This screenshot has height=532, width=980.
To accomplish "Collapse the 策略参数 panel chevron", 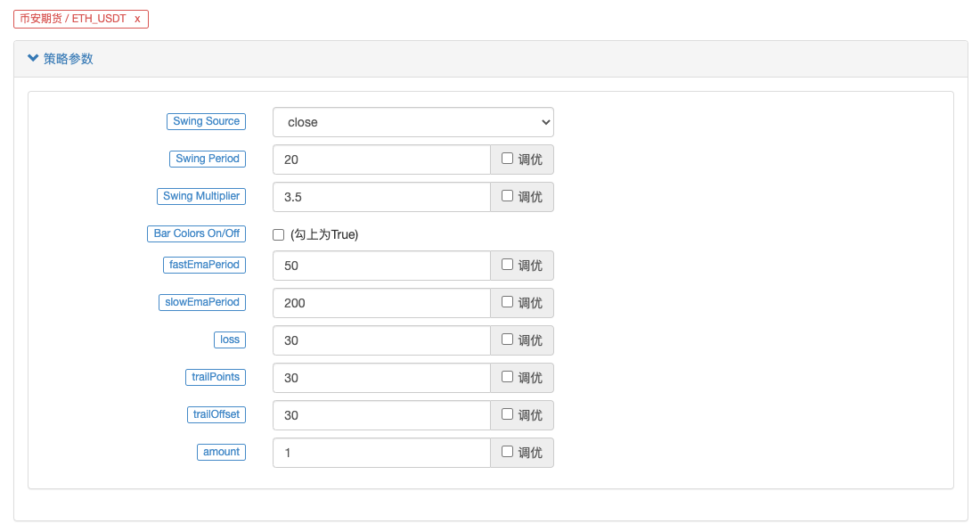I will (x=33, y=58).
